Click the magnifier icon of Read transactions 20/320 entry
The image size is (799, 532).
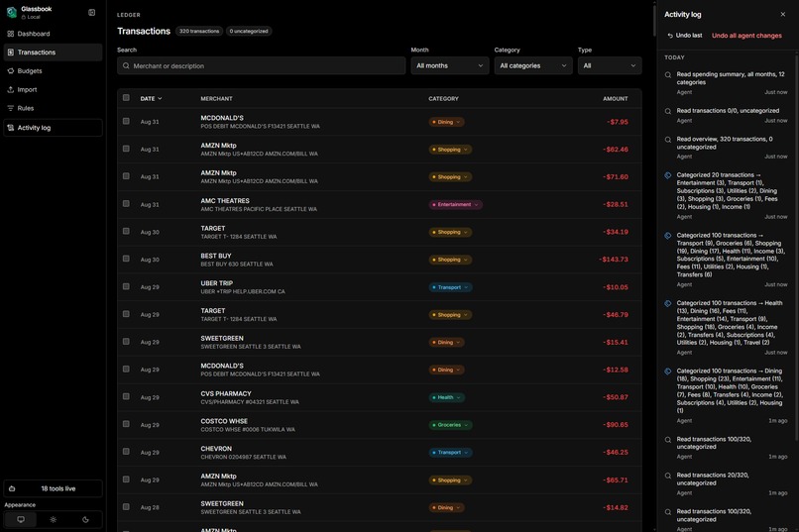click(668, 476)
